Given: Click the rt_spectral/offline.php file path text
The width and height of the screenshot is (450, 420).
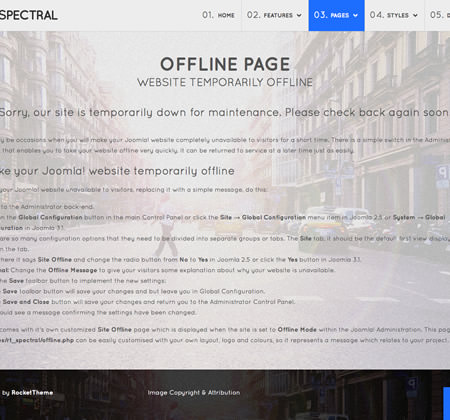Looking at the screenshot, I should (x=37, y=340).
